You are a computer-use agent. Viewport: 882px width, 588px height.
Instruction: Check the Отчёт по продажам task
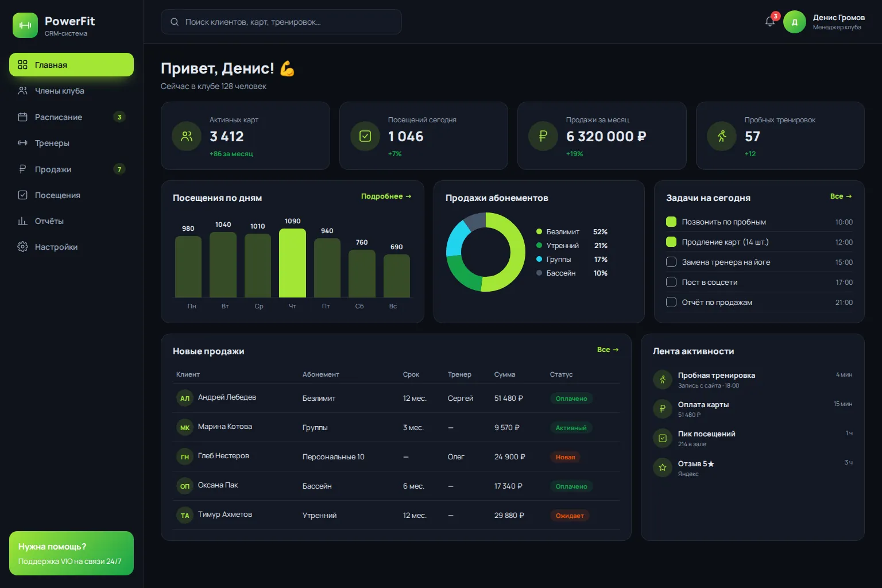pyautogui.click(x=671, y=302)
